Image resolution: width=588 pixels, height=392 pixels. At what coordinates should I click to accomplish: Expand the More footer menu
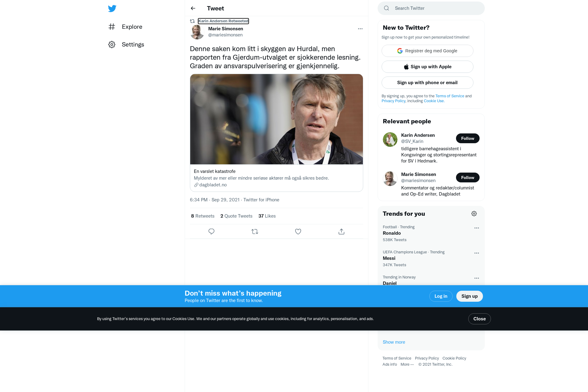(x=407, y=364)
